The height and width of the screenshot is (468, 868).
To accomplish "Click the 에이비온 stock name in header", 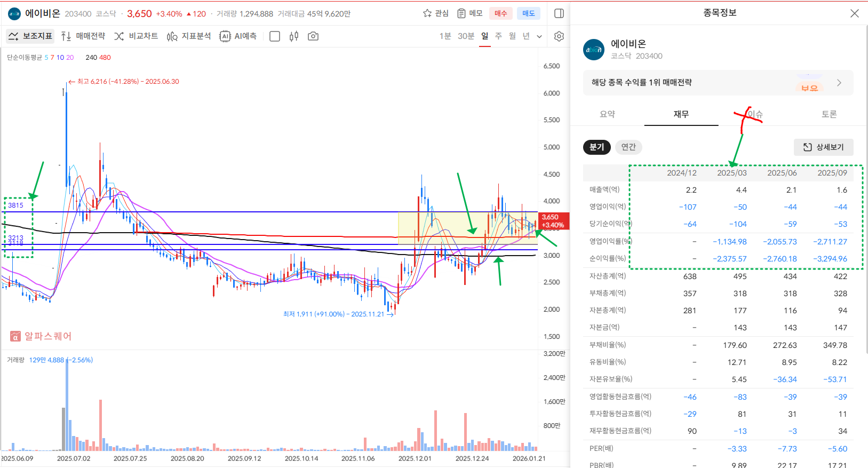I will (x=43, y=13).
